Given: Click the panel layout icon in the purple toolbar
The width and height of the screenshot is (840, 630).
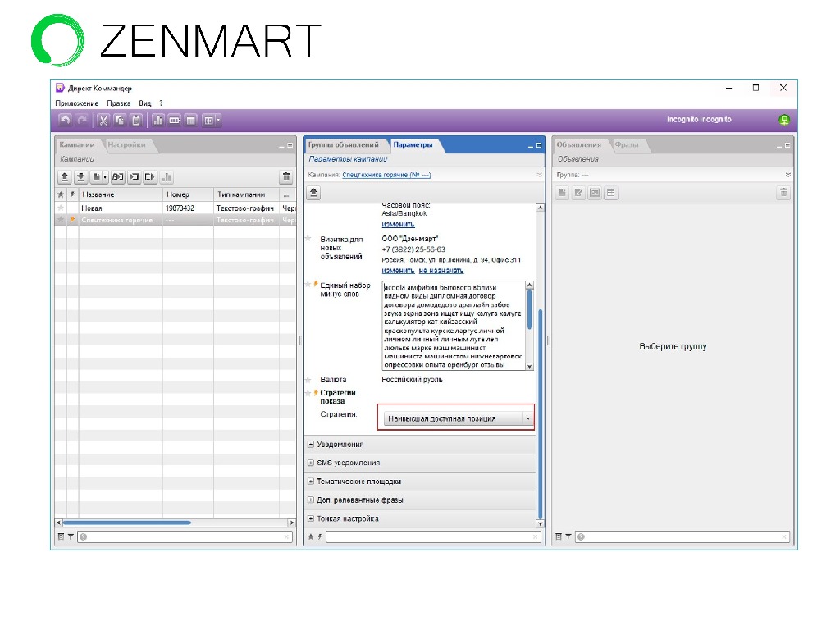Looking at the screenshot, I should point(208,120).
